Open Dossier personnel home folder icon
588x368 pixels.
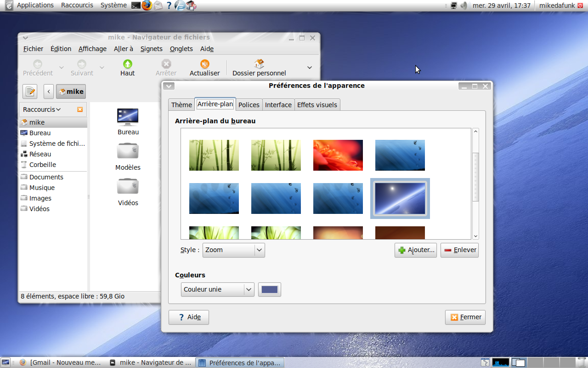259,64
